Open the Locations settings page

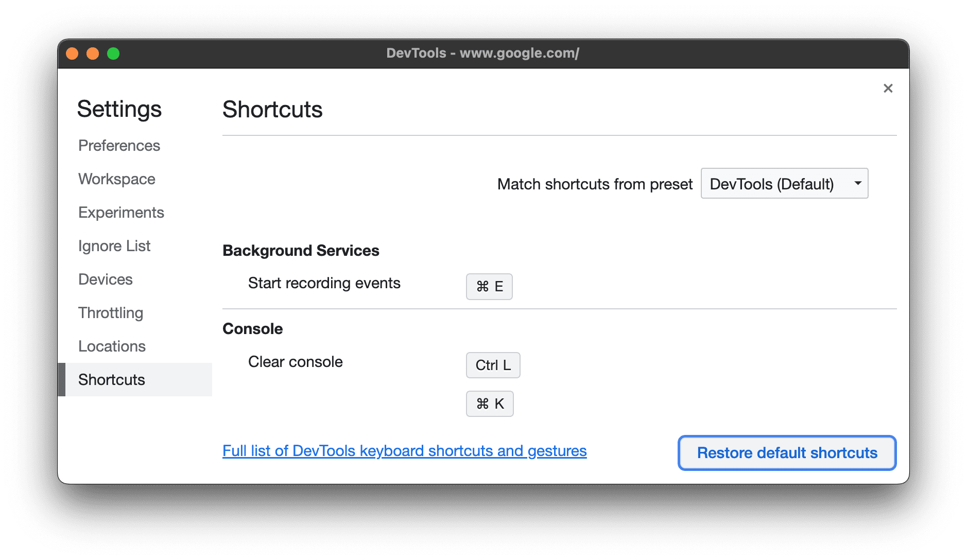(x=112, y=346)
